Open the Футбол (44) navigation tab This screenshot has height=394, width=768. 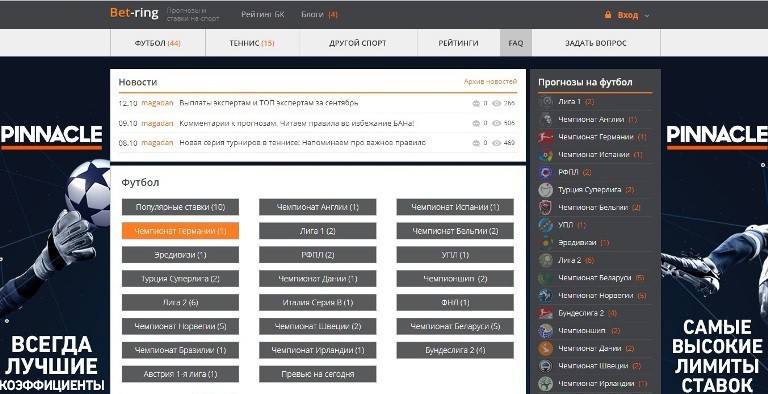[158, 43]
